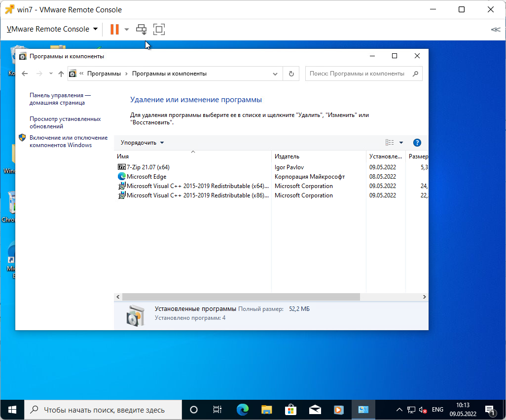The height and width of the screenshot is (420, 506).
Task: Go forward in the control panel window
Action: 39,74
